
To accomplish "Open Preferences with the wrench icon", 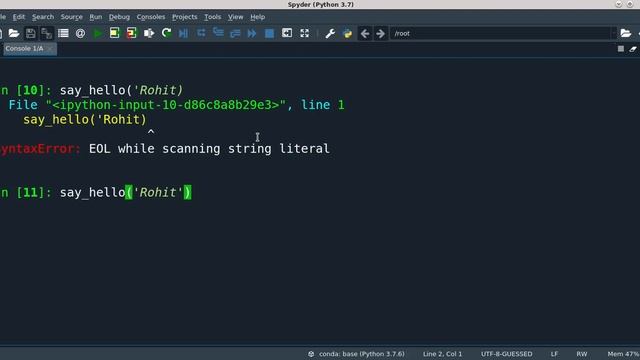I will click(x=330, y=33).
